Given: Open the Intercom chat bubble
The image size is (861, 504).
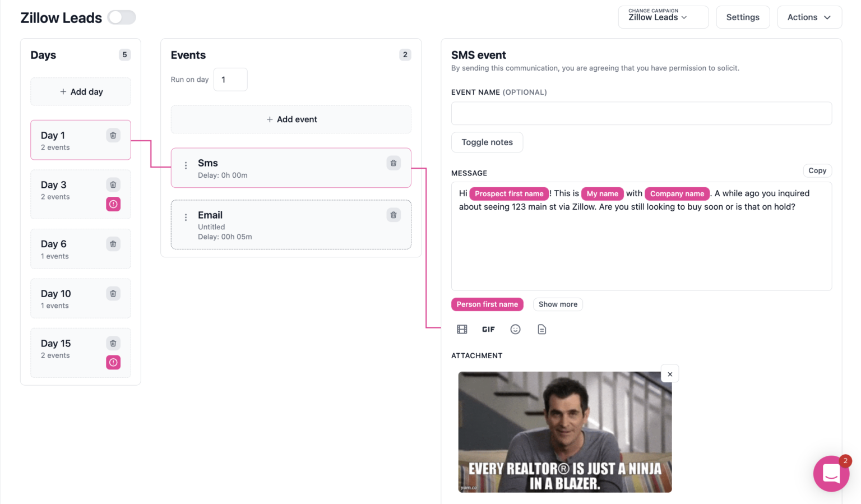Looking at the screenshot, I should point(831,474).
